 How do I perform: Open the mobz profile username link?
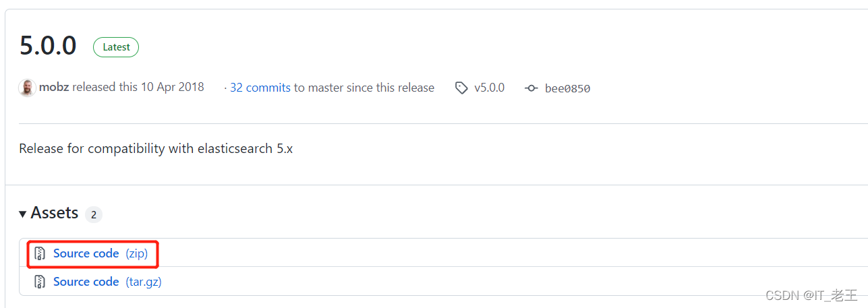(x=54, y=88)
